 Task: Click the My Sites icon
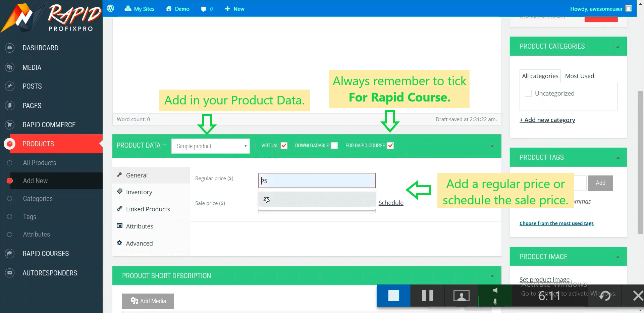(128, 9)
